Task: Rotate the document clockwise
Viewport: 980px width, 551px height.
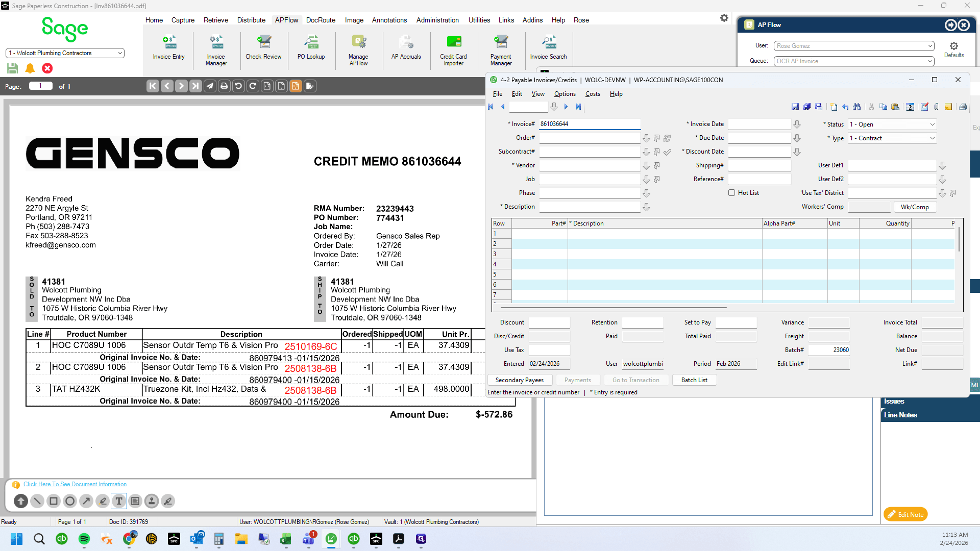Action: point(253,86)
